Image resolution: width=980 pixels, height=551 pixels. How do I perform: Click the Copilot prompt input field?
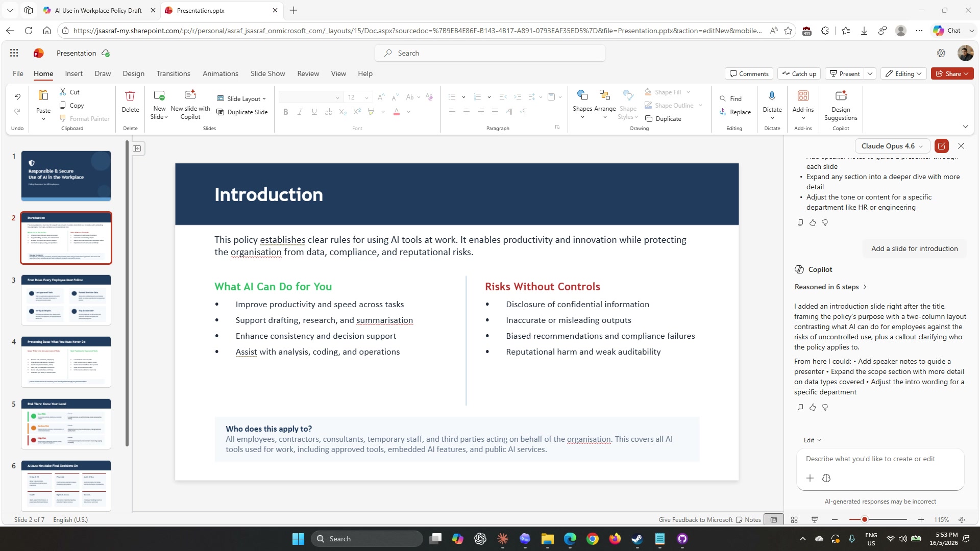click(x=880, y=459)
